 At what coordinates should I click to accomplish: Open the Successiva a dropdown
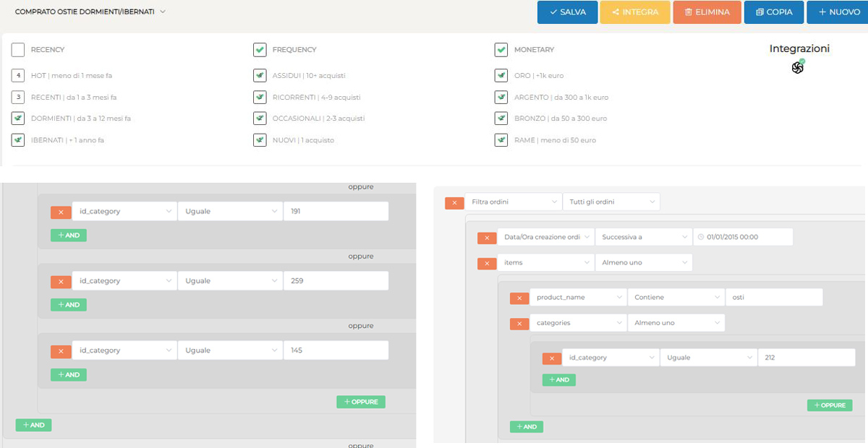[x=642, y=237]
